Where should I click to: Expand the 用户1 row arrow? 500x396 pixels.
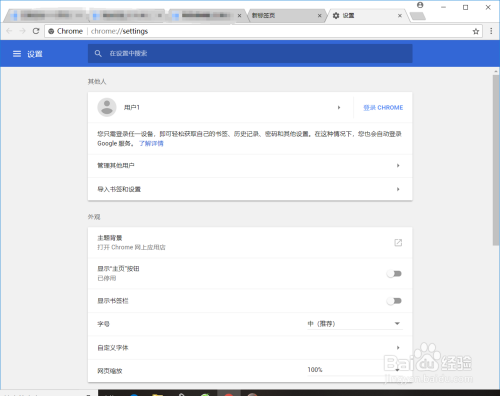(x=339, y=107)
